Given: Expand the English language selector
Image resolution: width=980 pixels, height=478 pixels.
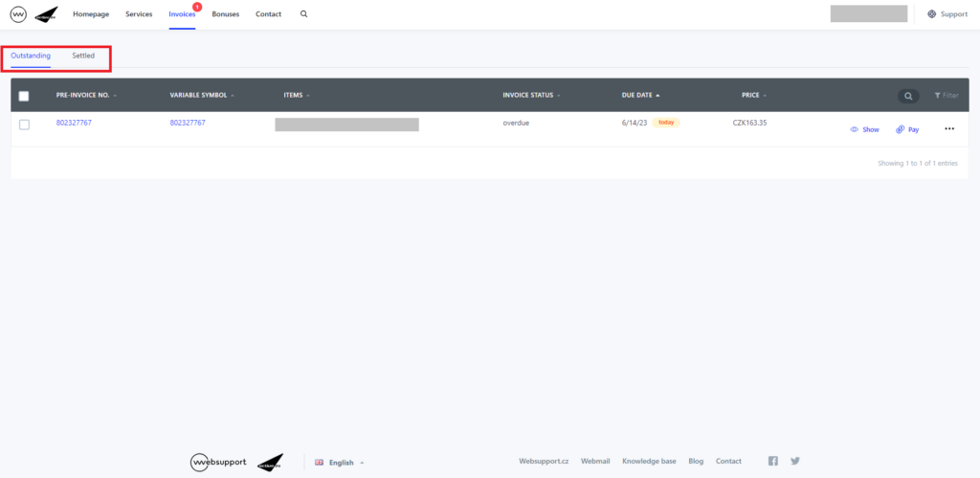Looking at the screenshot, I should pos(340,463).
